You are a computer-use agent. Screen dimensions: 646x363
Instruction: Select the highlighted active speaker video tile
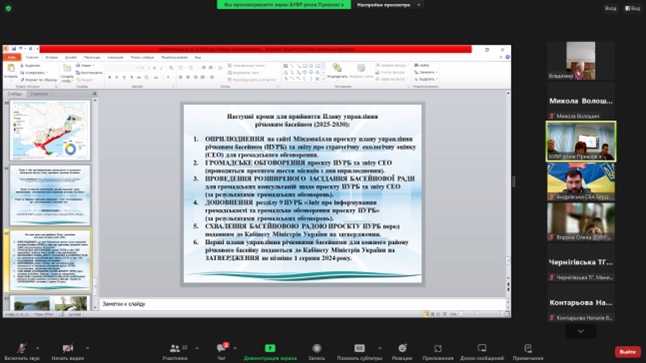point(581,141)
